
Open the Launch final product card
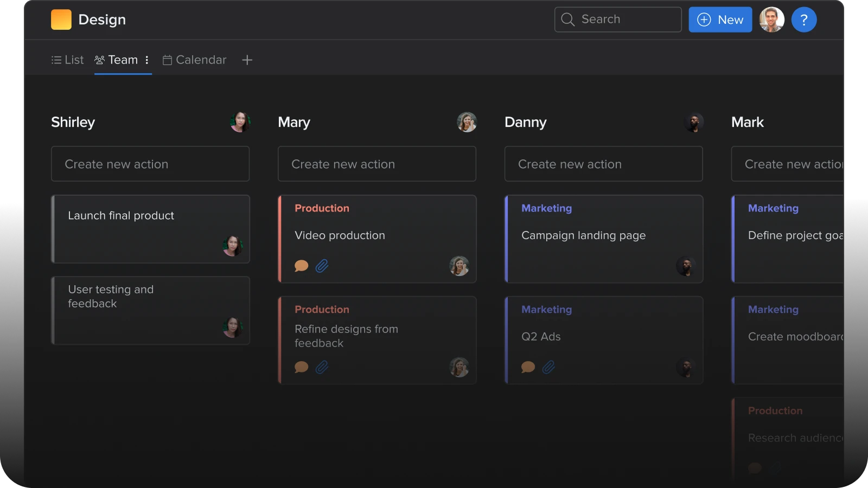150,229
